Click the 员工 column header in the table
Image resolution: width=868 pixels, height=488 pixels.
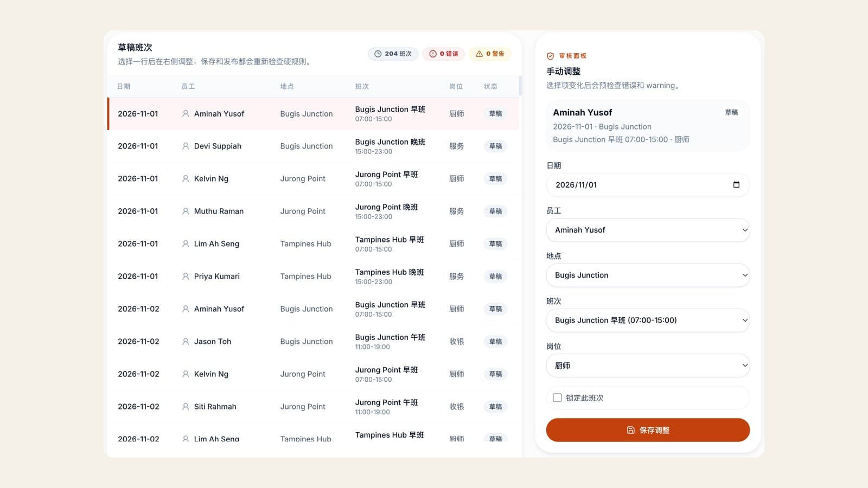[x=188, y=86]
